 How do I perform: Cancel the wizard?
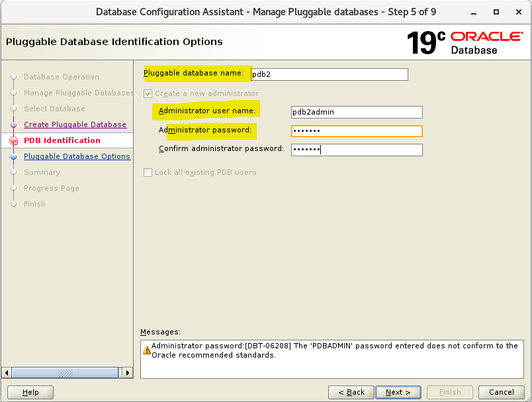tap(501, 392)
